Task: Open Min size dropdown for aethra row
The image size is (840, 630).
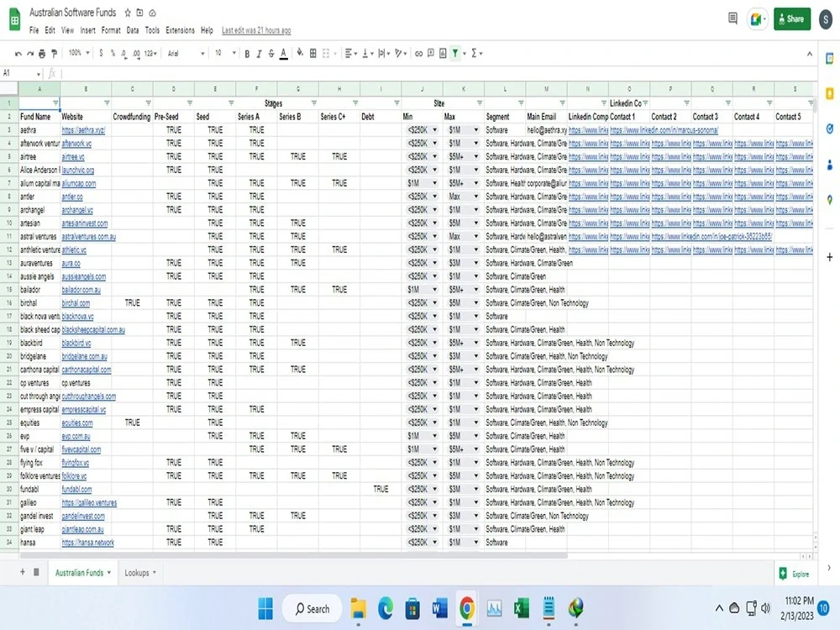Action: (434, 129)
